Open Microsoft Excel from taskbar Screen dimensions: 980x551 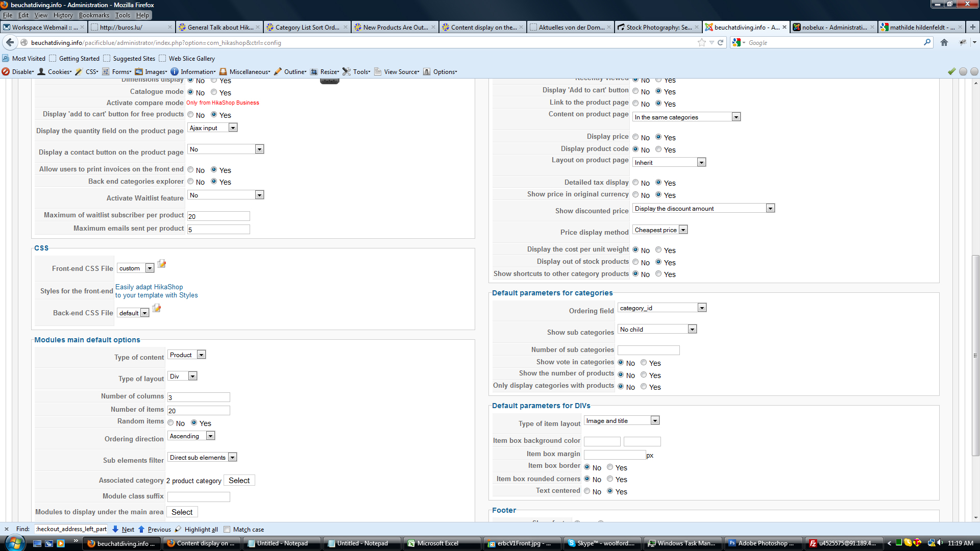(437, 543)
